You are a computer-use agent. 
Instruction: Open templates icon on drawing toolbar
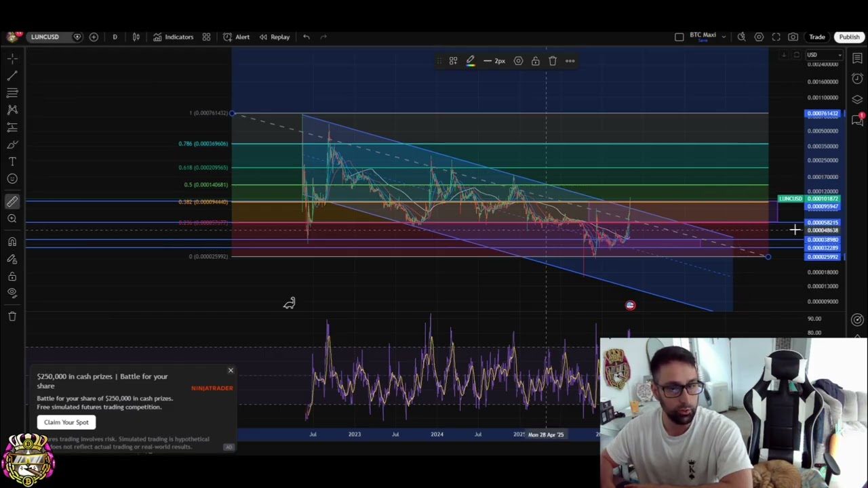coord(453,61)
